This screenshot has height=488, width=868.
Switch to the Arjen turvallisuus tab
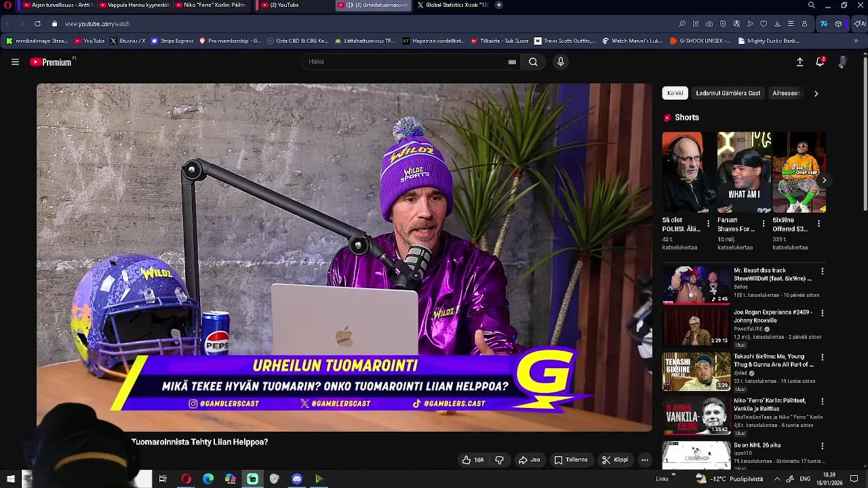click(x=58, y=5)
